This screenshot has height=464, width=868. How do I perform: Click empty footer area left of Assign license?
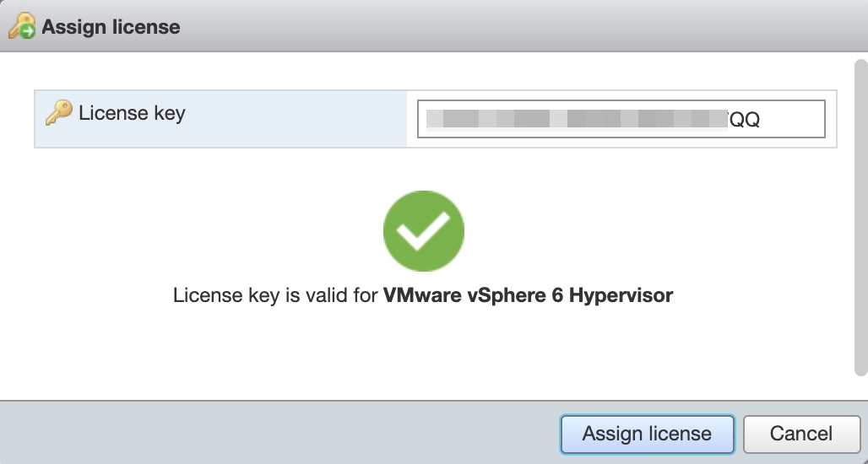(x=279, y=434)
